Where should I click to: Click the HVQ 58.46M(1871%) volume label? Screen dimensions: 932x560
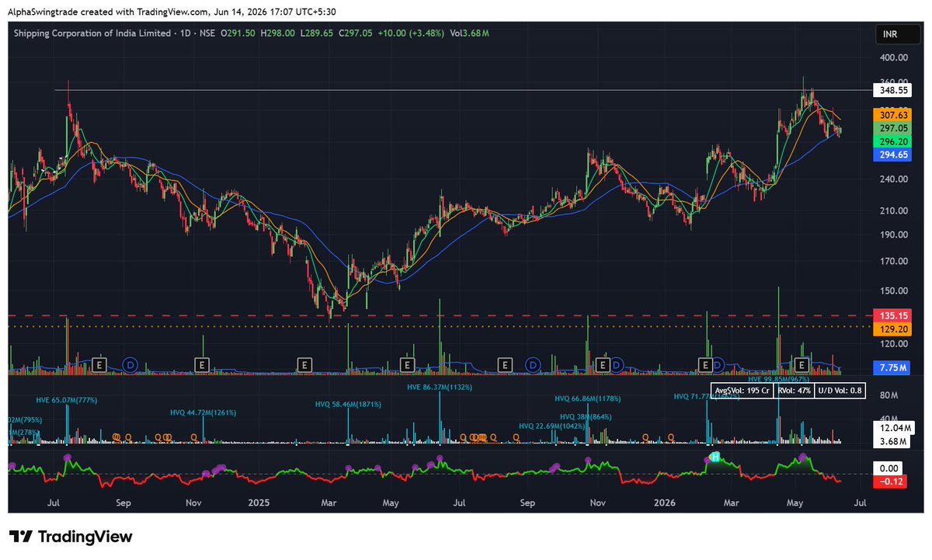point(348,405)
